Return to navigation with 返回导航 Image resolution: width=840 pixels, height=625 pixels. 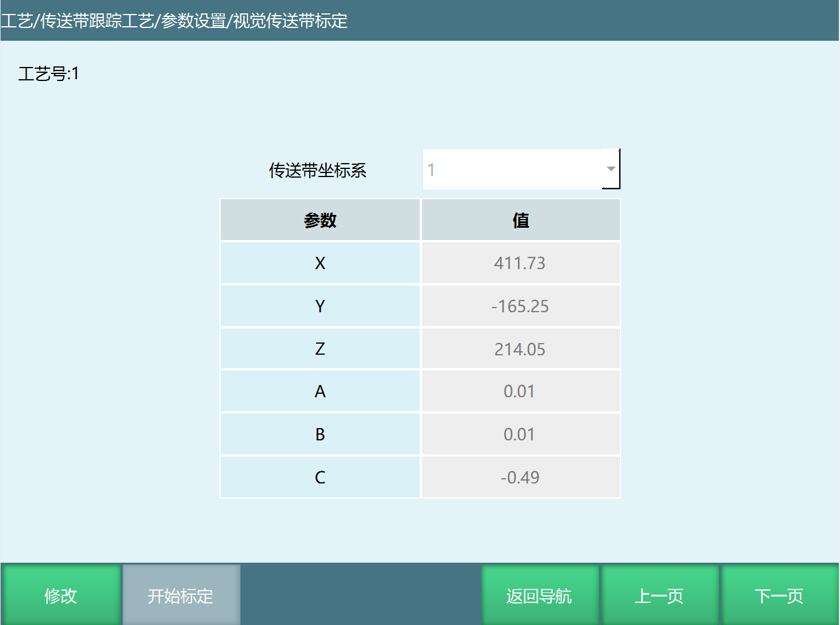point(540,595)
